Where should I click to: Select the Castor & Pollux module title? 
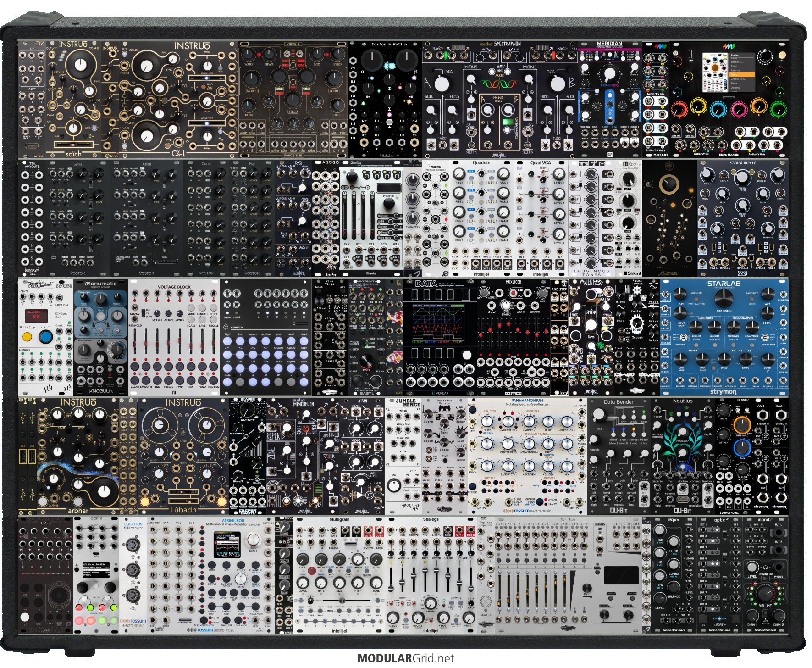389,45
